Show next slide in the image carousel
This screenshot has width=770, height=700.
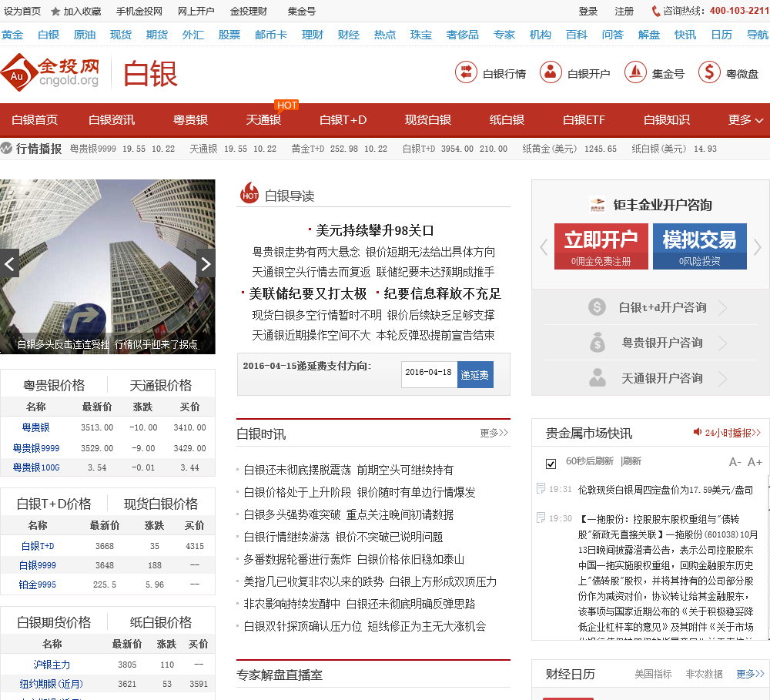[206, 264]
